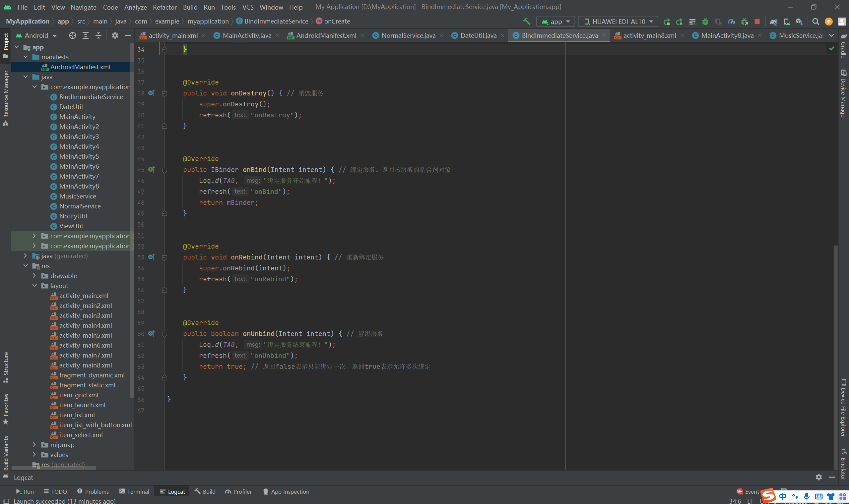The height and width of the screenshot is (504, 849).
Task: Expand the mipmap folder
Action: pos(34,445)
